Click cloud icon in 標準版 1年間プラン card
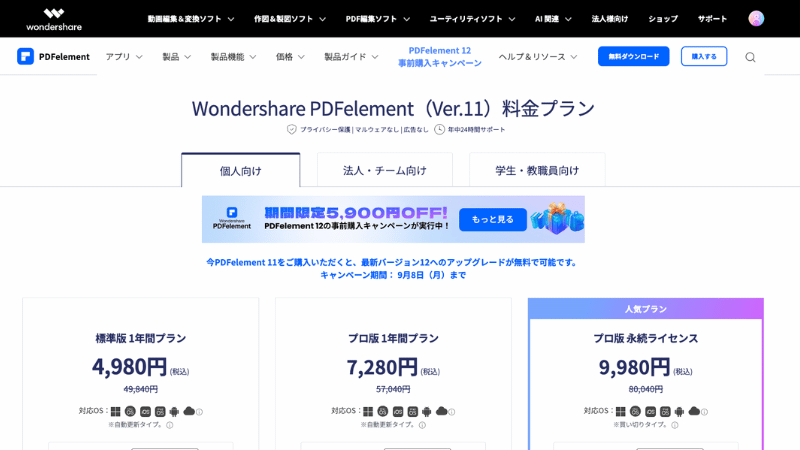This screenshot has height=450, width=800. point(189,411)
